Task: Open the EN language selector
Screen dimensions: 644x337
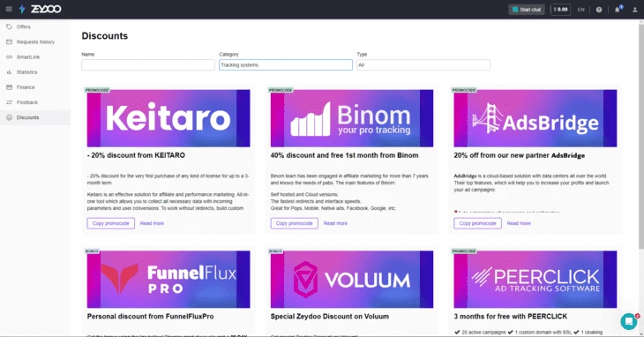Action: click(x=580, y=10)
